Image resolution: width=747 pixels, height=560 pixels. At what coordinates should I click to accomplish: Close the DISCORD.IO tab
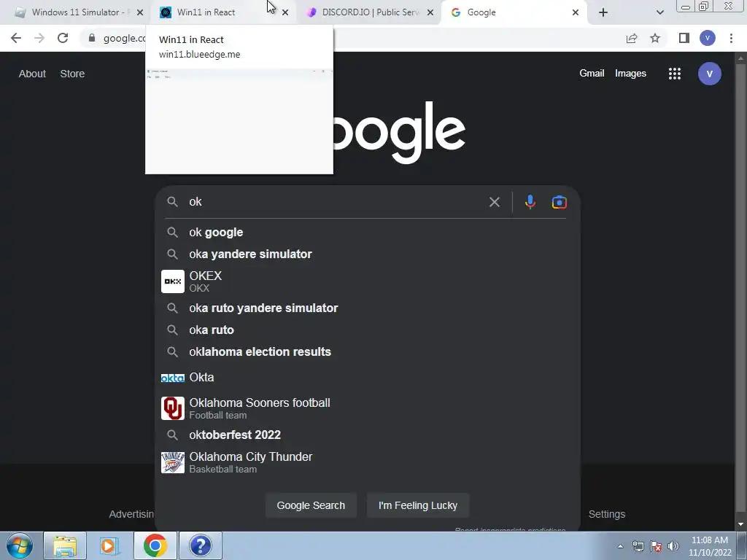click(430, 12)
